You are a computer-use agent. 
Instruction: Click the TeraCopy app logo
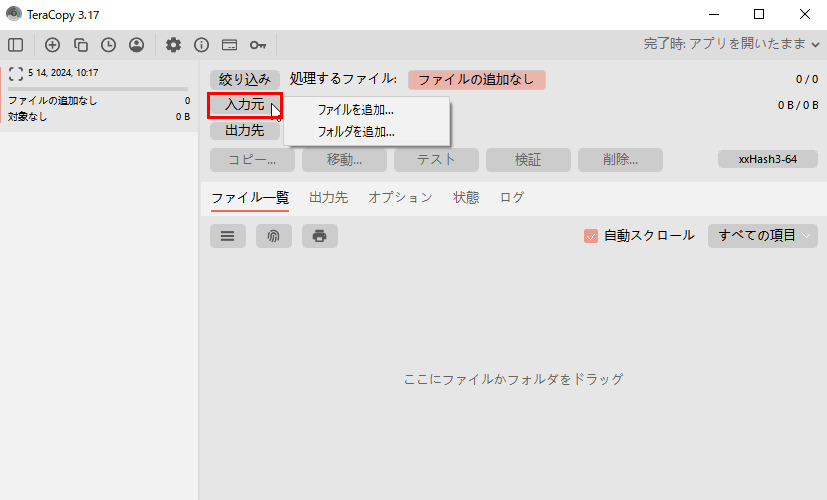(14, 14)
